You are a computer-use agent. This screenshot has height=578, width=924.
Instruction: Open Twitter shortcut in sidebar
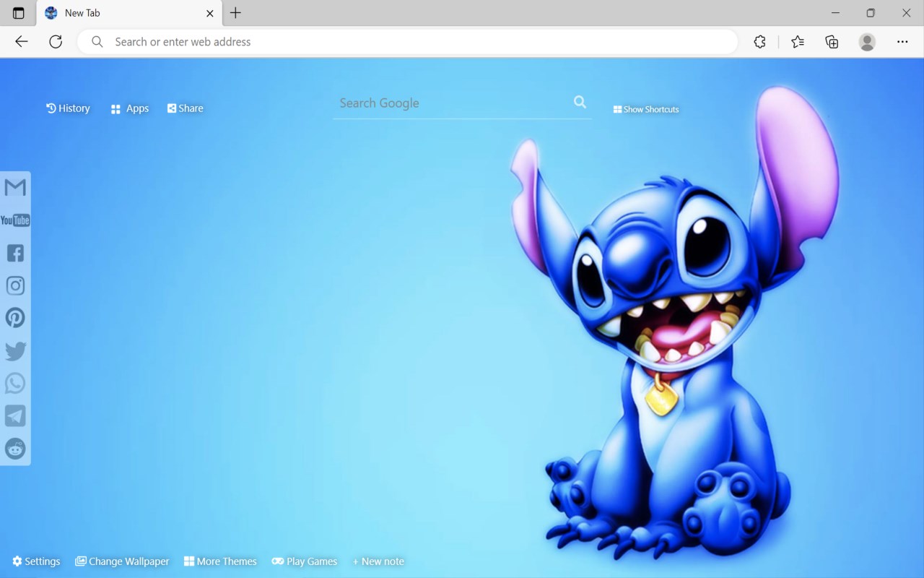tap(15, 351)
